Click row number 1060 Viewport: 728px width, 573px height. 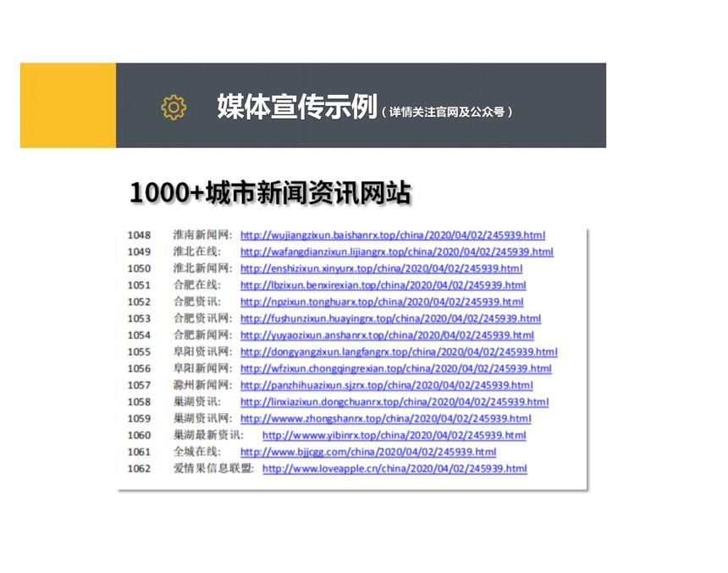pos(140,436)
